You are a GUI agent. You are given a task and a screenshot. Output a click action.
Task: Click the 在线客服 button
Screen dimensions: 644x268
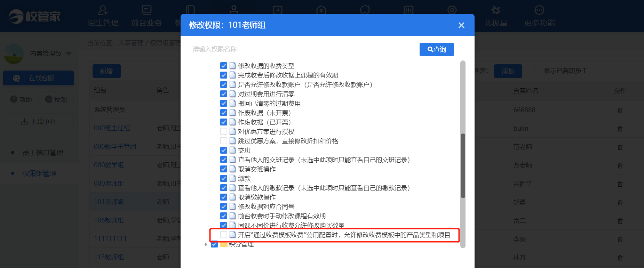tap(38, 78)
